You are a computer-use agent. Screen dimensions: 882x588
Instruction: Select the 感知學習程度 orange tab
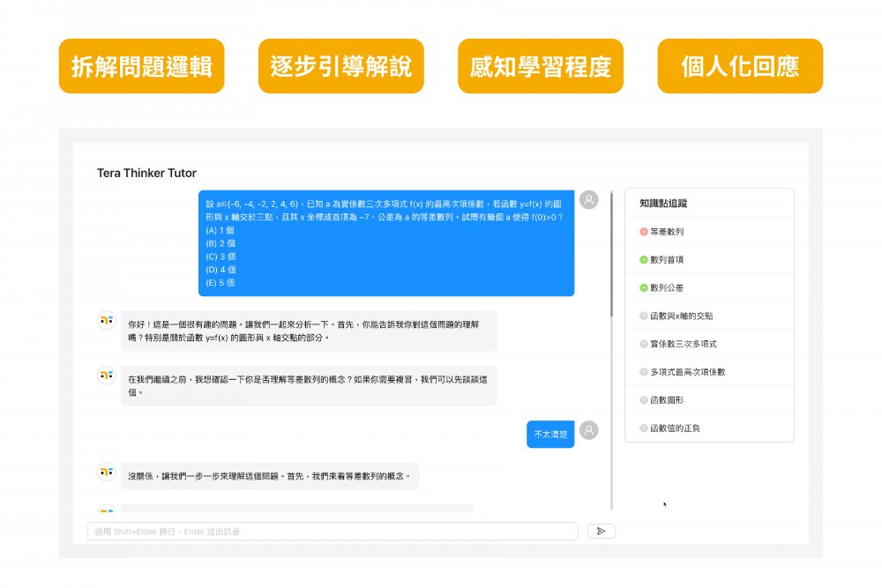click(x=540, y=66)
